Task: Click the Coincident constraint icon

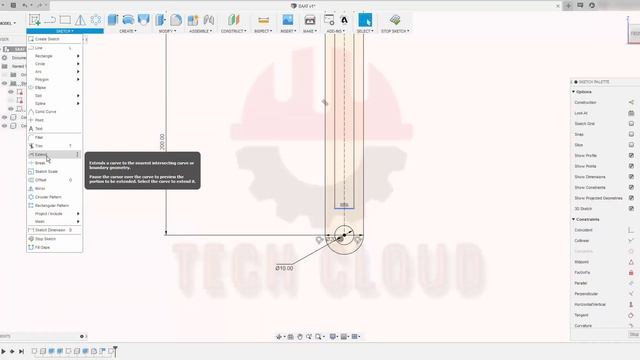Action: [631, 230]
